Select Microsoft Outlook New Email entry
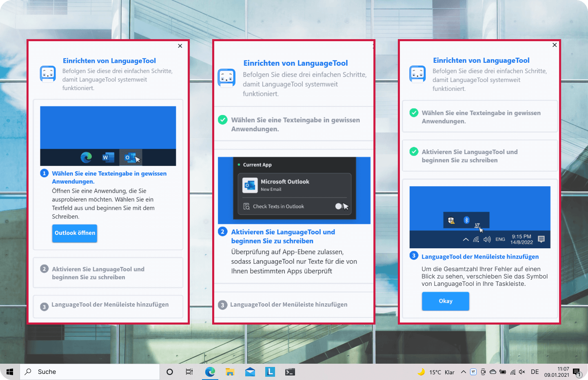The height and width of the screenshot is (380, 588). click(x=295, y=185)
